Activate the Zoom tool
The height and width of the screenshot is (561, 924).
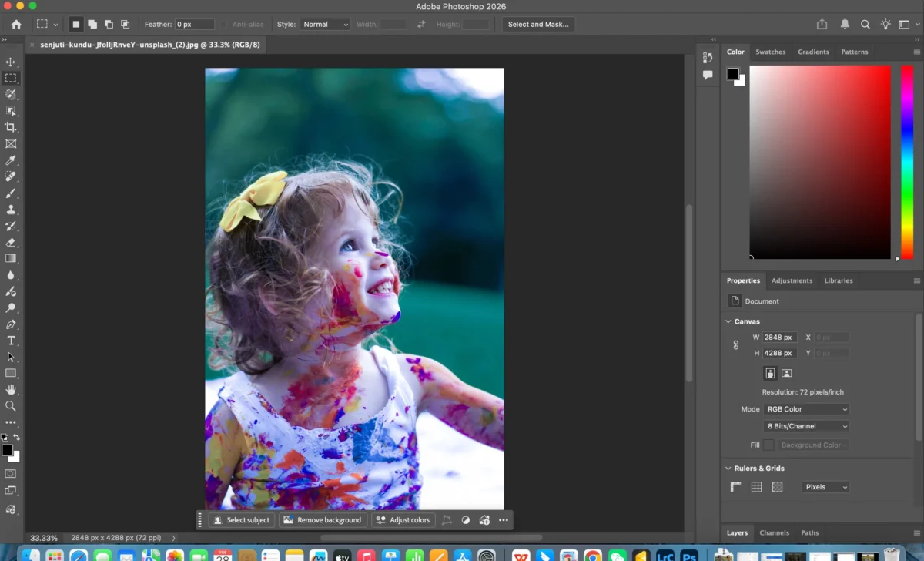(11, 406)
